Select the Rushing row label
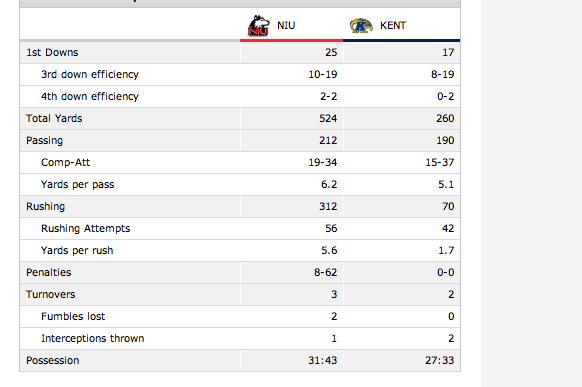This screenshot has width=582, height=387. click(45, 206)
